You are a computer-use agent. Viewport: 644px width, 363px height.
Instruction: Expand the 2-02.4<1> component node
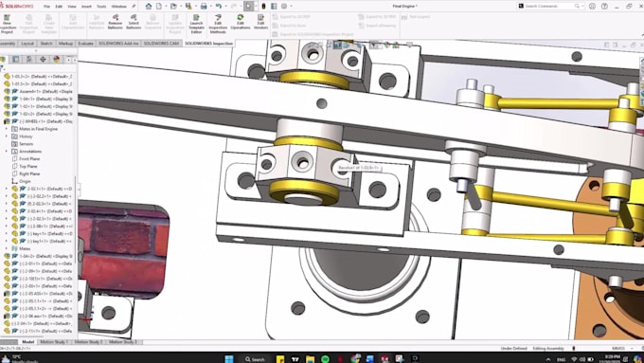(x=7, y=211)
